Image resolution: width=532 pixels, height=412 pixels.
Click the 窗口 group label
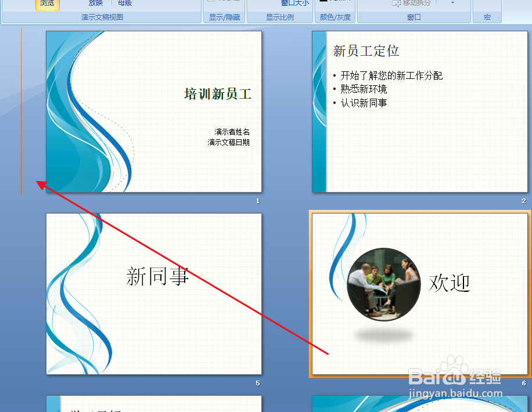tap(414, 17)
